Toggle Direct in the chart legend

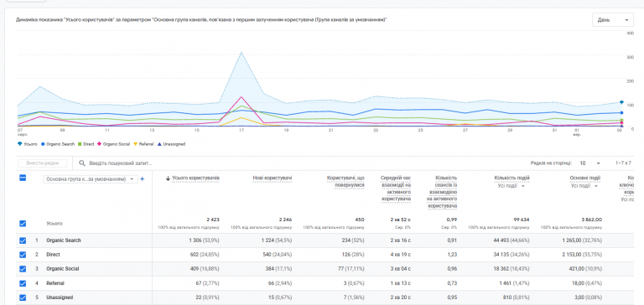87,144
